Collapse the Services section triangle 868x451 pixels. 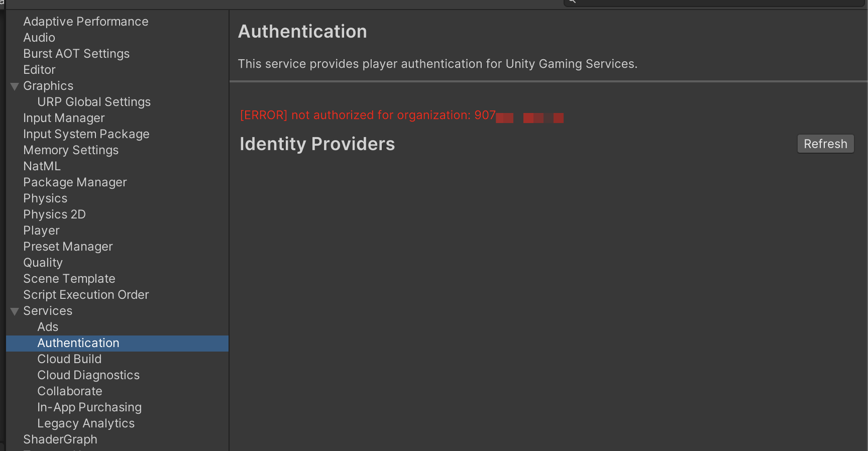[x=15, y=311]
